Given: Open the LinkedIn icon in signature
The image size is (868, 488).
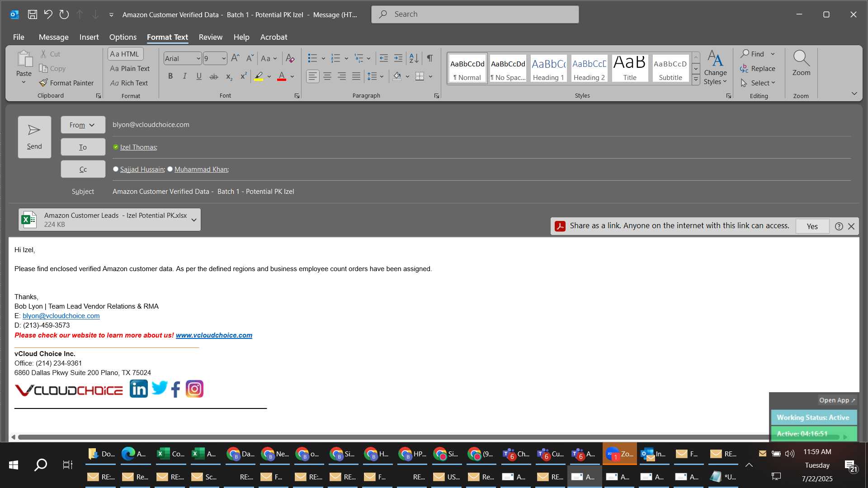Looking at the screenshot, I should [138, 389].
